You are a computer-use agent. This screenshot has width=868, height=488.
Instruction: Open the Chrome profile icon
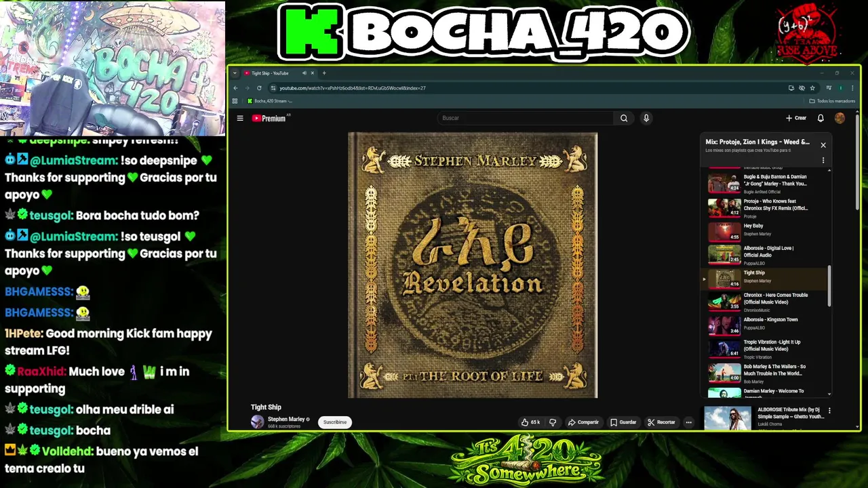(841, 88)
